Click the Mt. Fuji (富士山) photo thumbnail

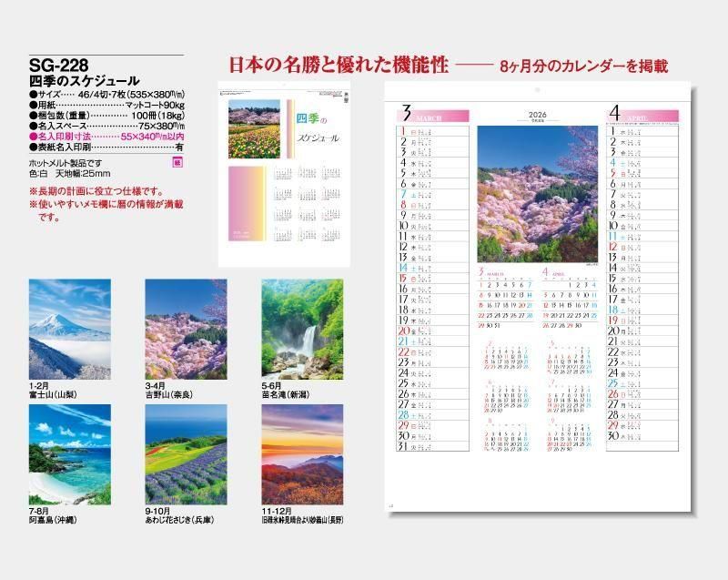click(x=70, y=330)
